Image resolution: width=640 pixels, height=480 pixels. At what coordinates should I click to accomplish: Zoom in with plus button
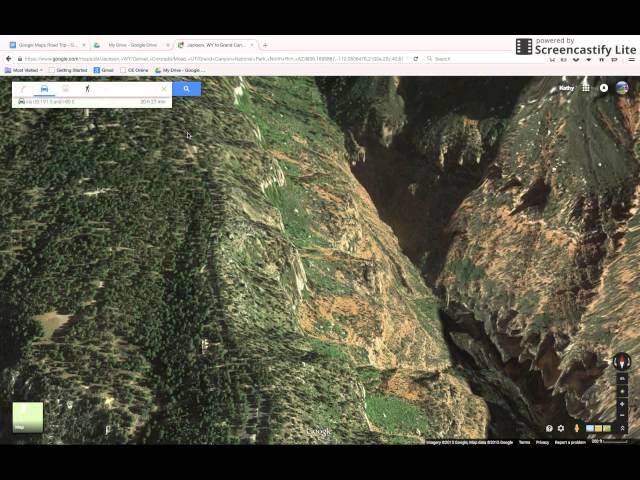click(x=622, y=404)
